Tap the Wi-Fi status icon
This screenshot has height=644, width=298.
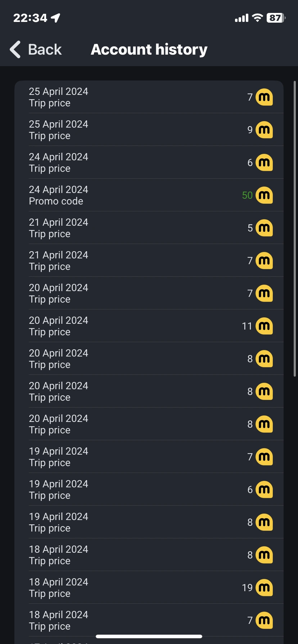pyautogui.click(x=257, y=18)
